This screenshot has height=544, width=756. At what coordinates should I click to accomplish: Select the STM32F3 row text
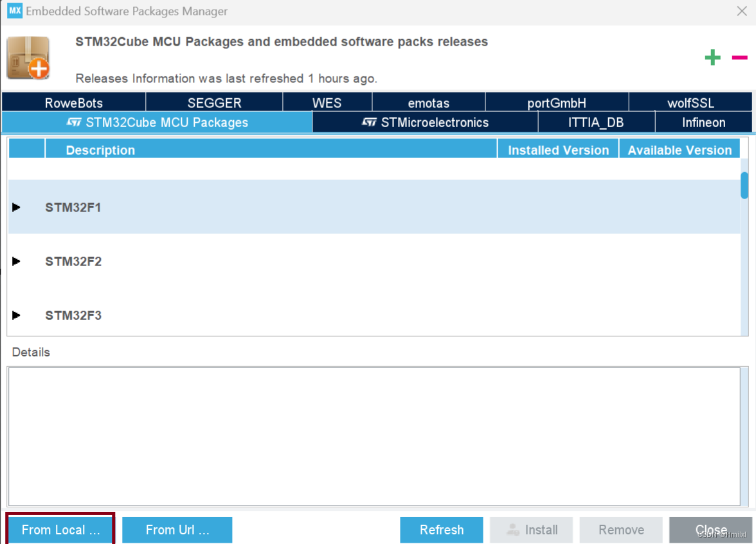[x=73, y=315]
